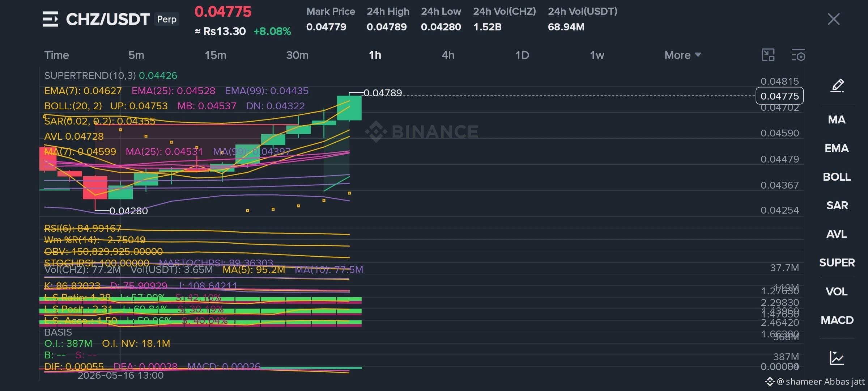
Task: Select the 1h interval
Action: pos(375,55)
